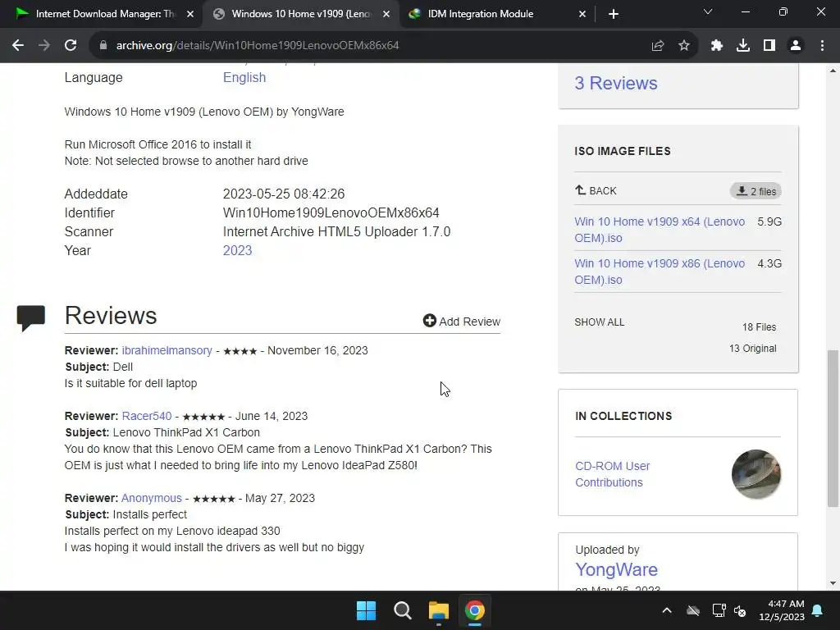Open uploader YongWare profile
Viewport: 840px width, 630px height.
click(617, 569)
